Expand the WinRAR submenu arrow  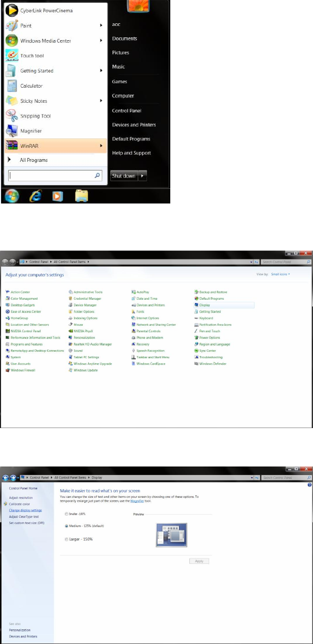click(x=101, y=146)
